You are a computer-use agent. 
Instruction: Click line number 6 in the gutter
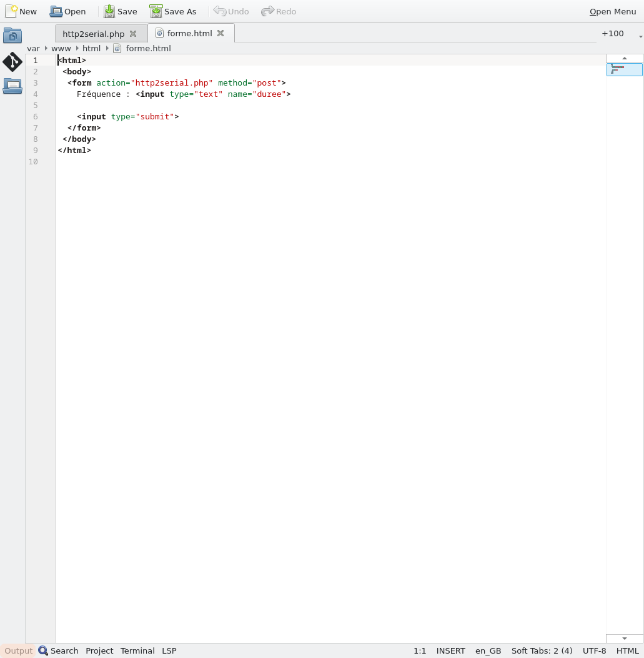36,117
